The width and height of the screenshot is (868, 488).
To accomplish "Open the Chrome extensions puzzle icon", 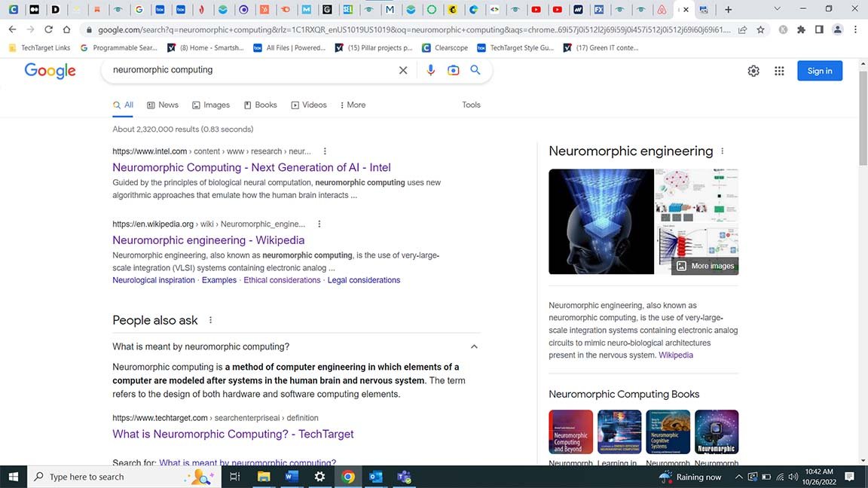I will (801, 29).
